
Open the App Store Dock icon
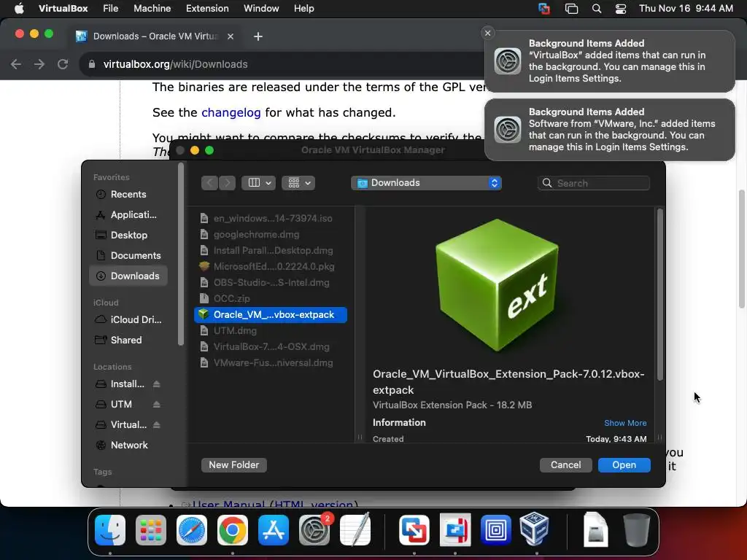(x=274, y=529)
